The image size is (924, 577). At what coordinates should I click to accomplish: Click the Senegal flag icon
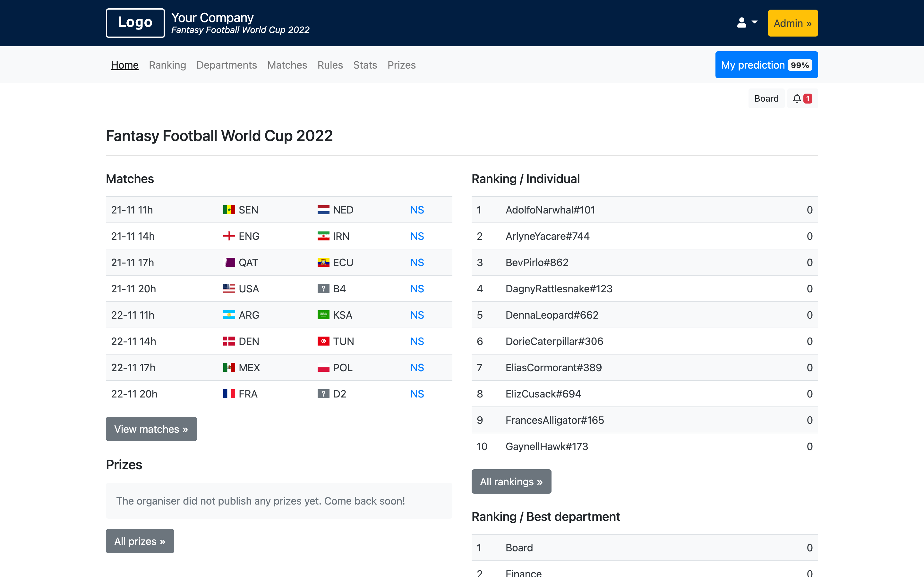coord(229,210)
